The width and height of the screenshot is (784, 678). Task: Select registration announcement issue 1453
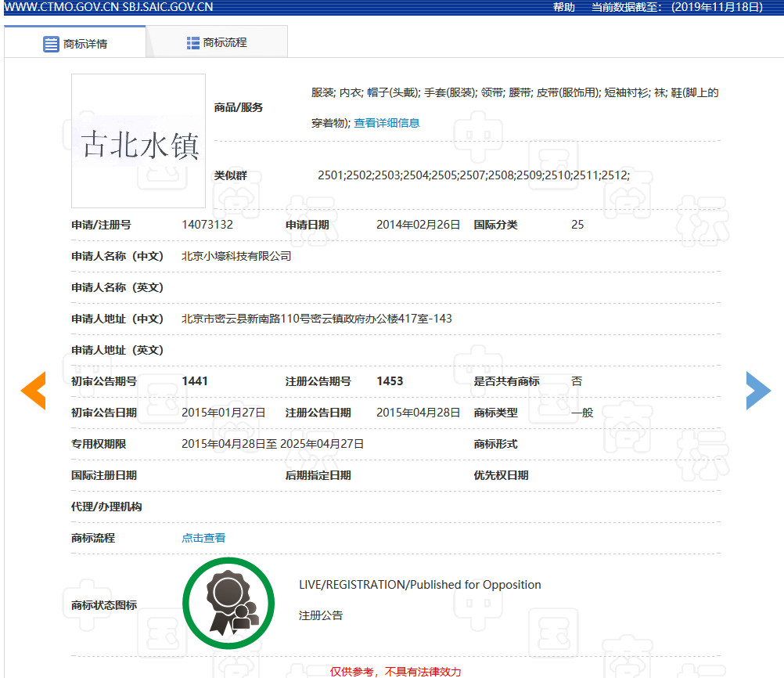(x=390, y=381)
